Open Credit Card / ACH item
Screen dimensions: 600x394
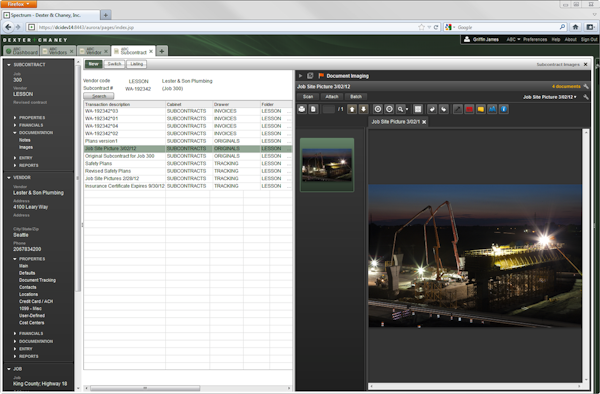(x=36, y=301)
